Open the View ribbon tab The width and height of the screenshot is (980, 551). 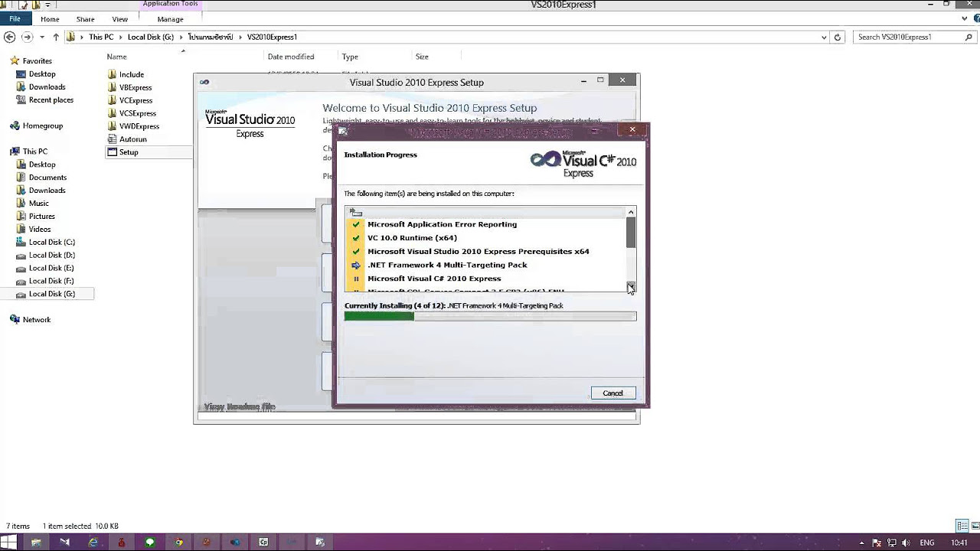click(120, 19)
